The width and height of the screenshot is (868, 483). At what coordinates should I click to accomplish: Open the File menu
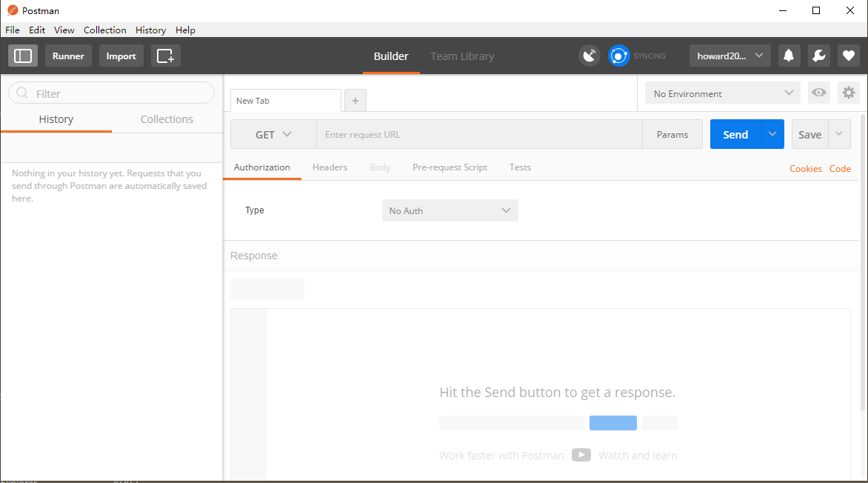12,30
